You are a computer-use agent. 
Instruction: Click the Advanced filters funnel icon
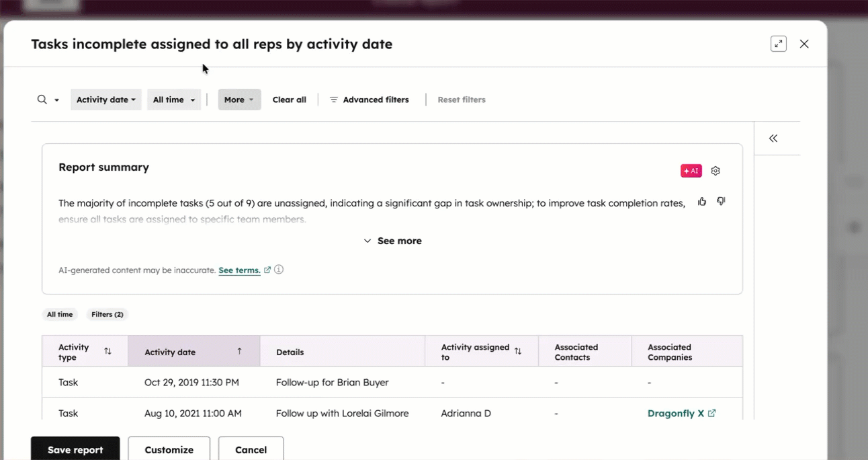pos(333,99)
